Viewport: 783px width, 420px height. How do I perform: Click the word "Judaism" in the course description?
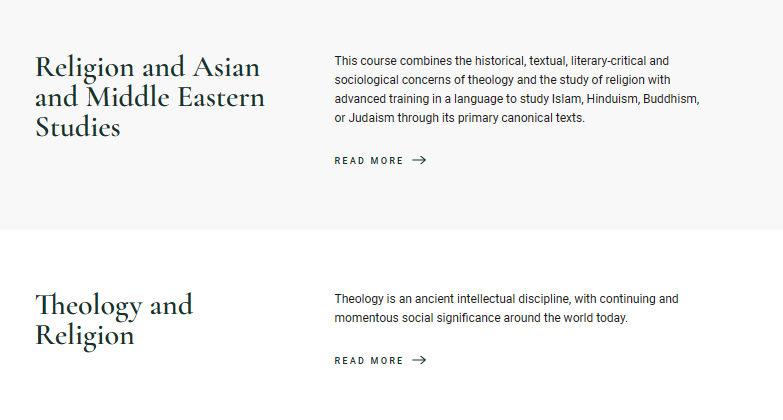[x=371, y=118]
